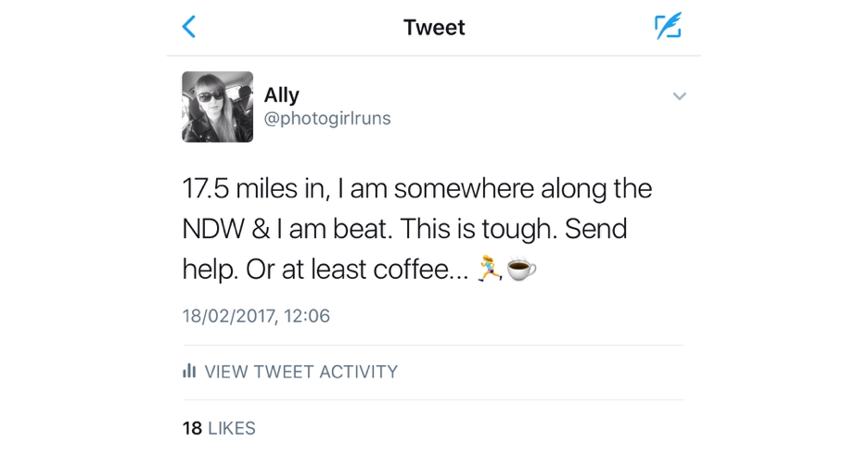This screenshot has width=868, height=455.
Task: Click the like count number 18
Action: click(x=192, y=428)
